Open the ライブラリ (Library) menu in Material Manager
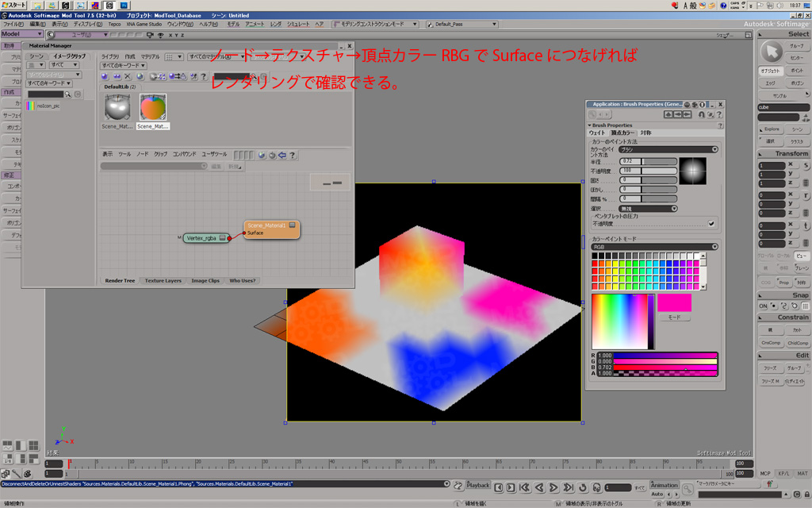Viewport: 812px width, 508px height. point(109,56)
